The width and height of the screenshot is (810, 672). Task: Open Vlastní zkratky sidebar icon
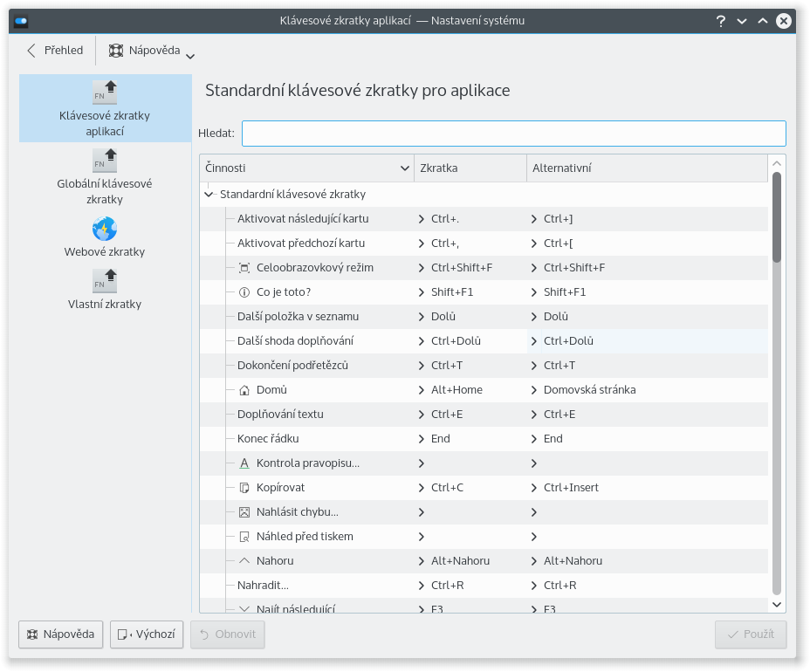pos(105,281)
